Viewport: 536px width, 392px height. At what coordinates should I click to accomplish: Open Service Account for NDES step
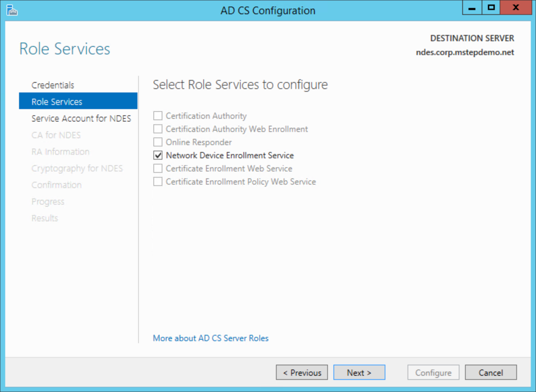pos(81,118)
